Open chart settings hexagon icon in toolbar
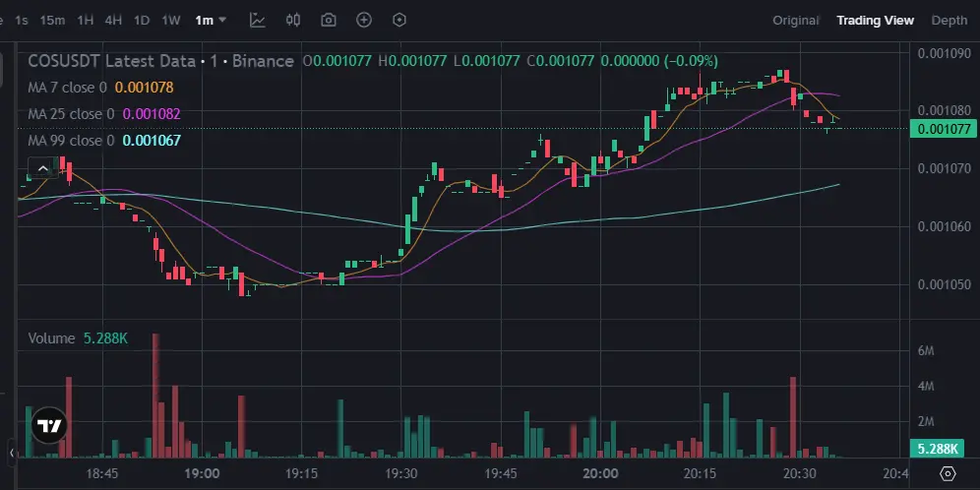The width and height of the screenshot is (980, 490). [x=399, y=20]
